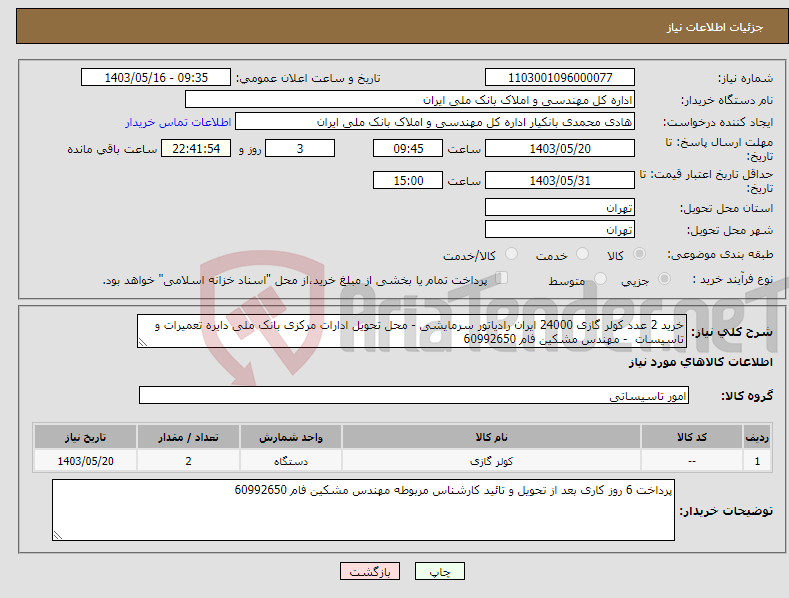Click the remaining days field showing 3

pyautogui.click(x=300, y=148)
